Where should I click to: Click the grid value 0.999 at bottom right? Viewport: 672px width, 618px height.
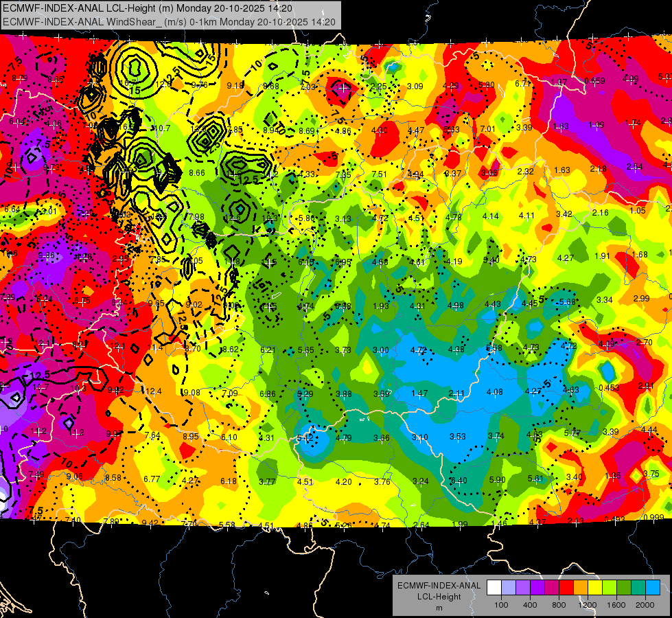tap(653, 518)
